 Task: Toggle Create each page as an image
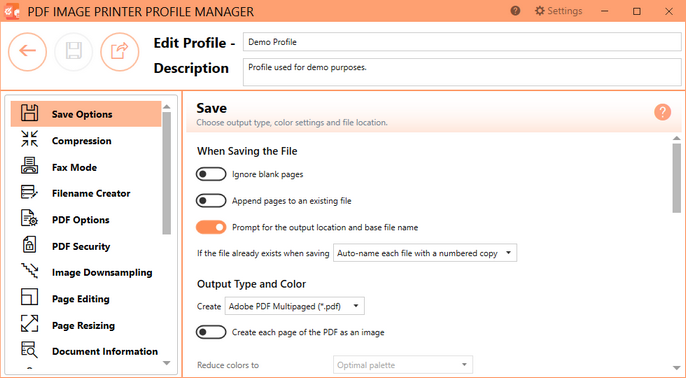211,332
